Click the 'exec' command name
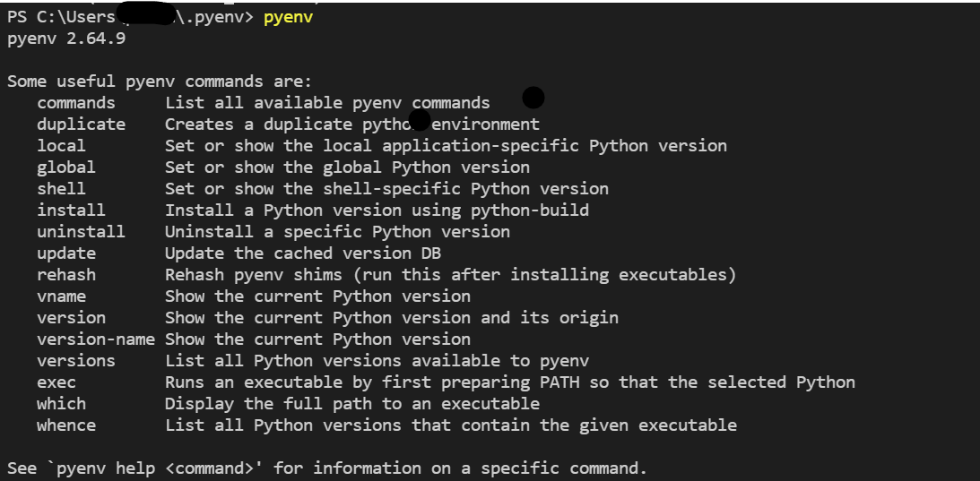Viewport: 980px width, 481px height. 56,382
